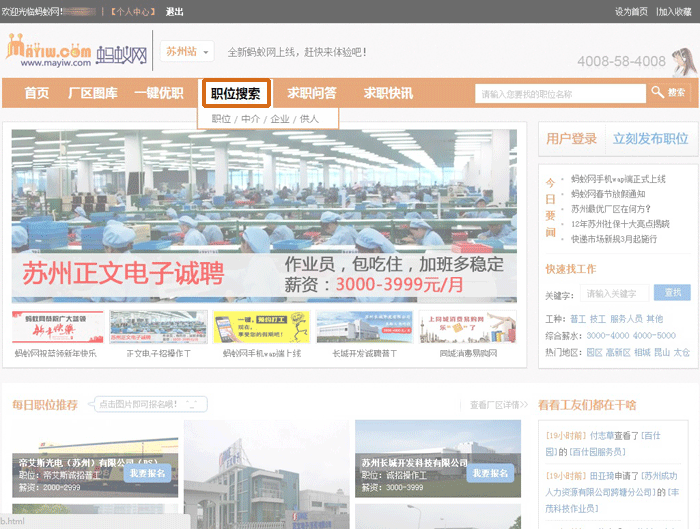Open thumbnail 同城消费易购网
This screenshot has height=529, width=700.
tap(468, 327)
